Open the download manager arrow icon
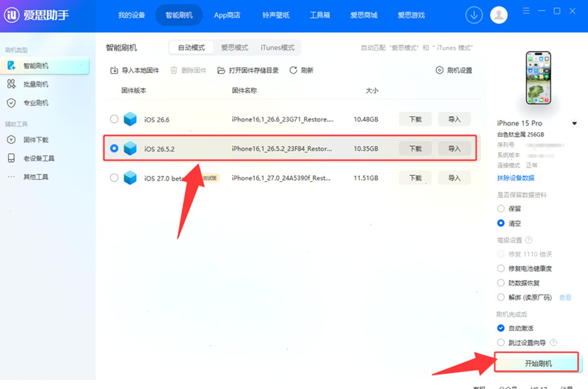The image size is (588, 389). [x=474, y=15]
